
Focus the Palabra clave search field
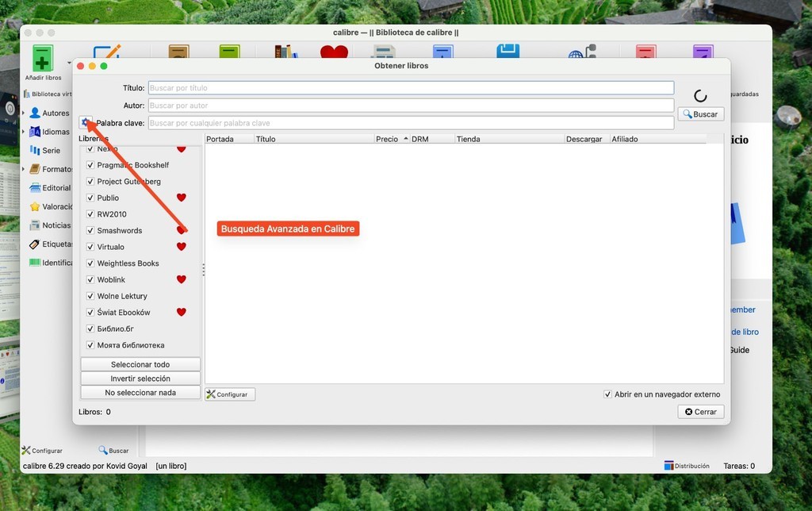[x=412, y=123]
